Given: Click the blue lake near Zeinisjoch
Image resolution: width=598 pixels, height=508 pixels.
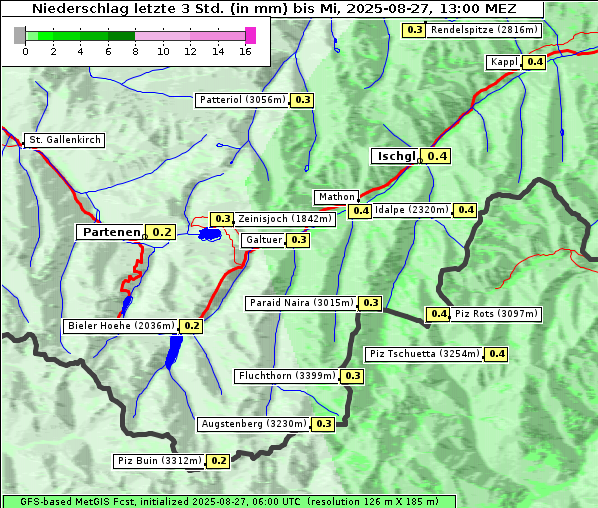Looking at the screenshot, I should pyautogui.click(x=210, y=234).
